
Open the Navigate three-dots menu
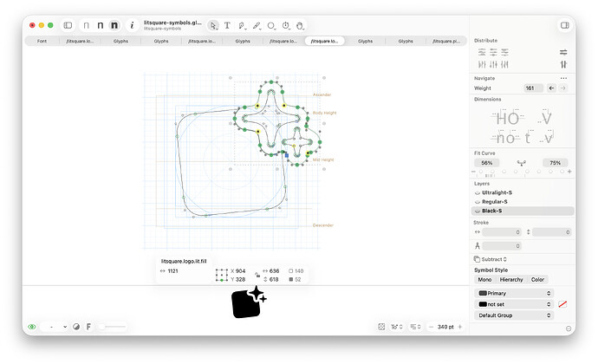pyautogui.click(x=563, y=78)
